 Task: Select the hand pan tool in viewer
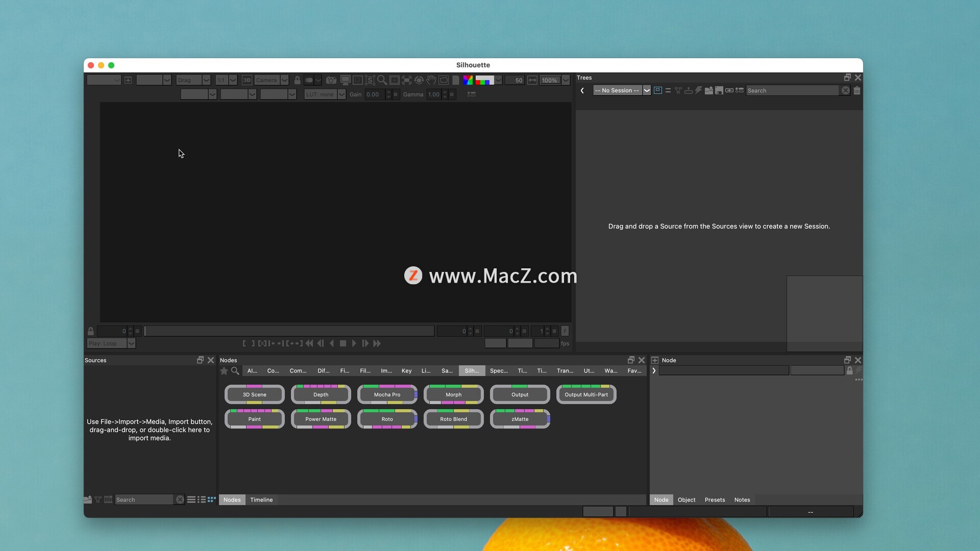tap(431, 80)
